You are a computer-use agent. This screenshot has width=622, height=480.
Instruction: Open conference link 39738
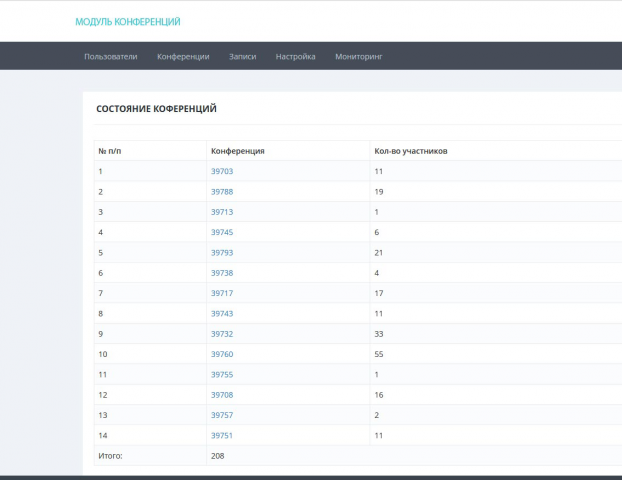[x=222, y=273]
